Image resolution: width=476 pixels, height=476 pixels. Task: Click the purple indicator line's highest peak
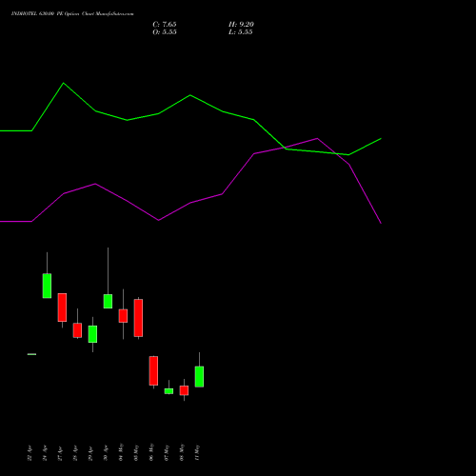click(x=317, y=138)
